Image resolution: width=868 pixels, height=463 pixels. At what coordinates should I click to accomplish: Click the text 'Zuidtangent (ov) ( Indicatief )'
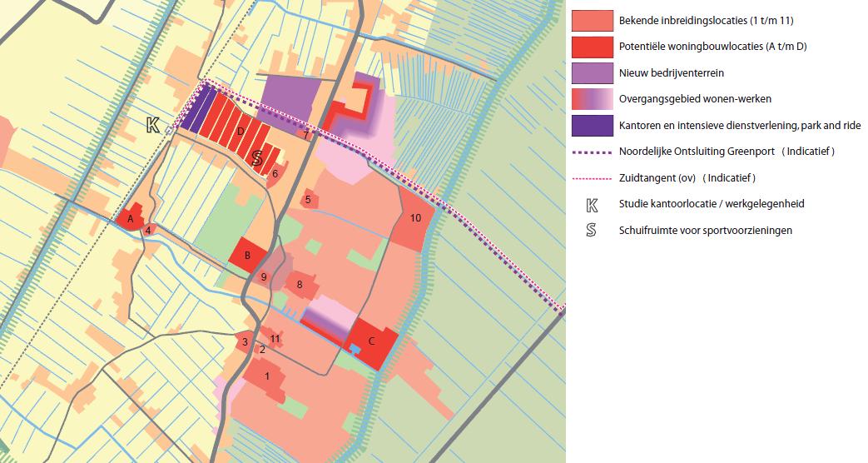[687, 178]
